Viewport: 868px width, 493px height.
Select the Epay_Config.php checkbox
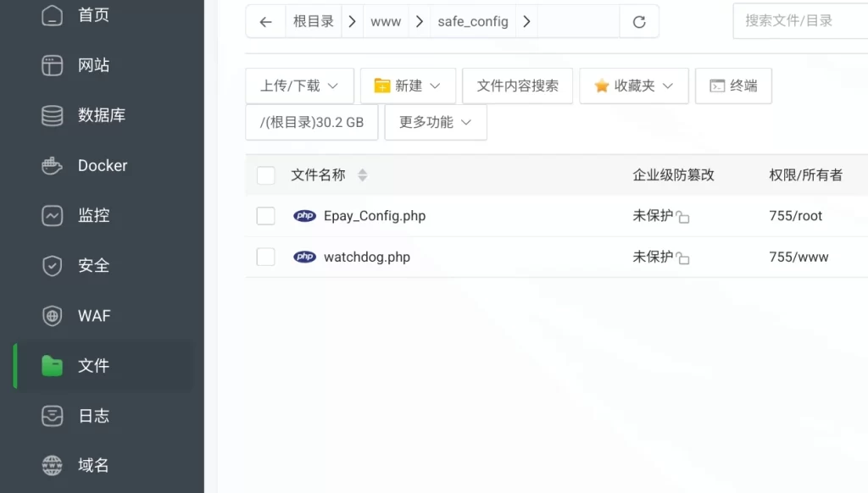(x=266, y=216)
